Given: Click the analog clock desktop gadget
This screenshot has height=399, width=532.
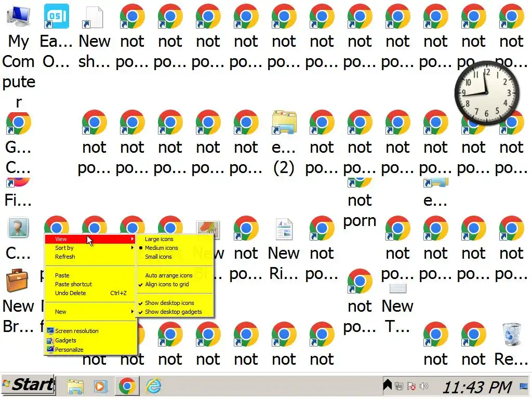Looking at the screenshot, I should [487, 93].
